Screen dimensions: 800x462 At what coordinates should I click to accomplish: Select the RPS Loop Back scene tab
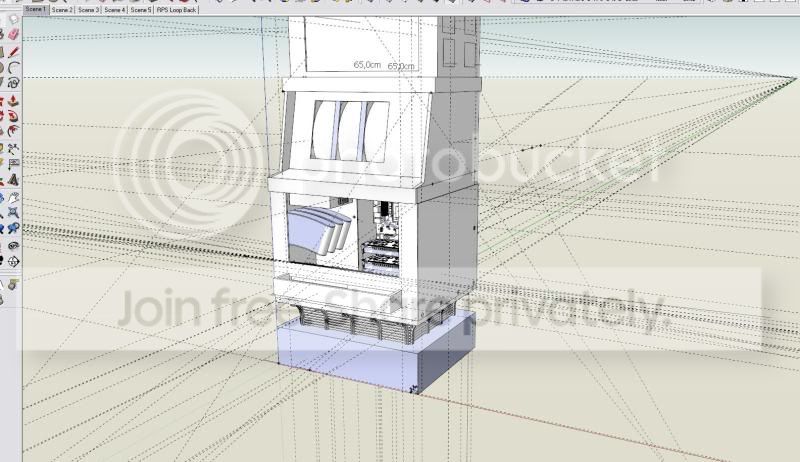pyautogui.click(x=176, y=10)
